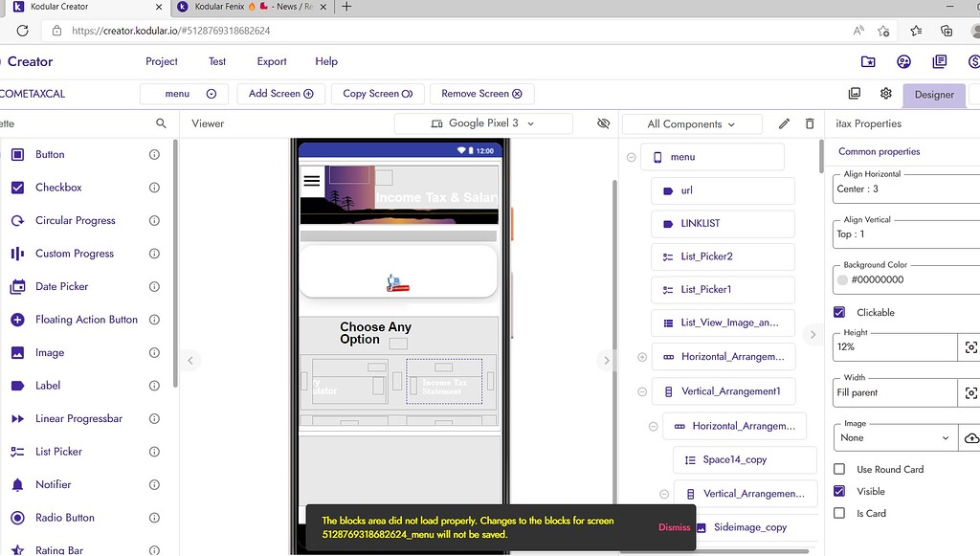Rename the selected component with pencil icon
This screenshot has width=980, height=556.
(x=784, y=123)
